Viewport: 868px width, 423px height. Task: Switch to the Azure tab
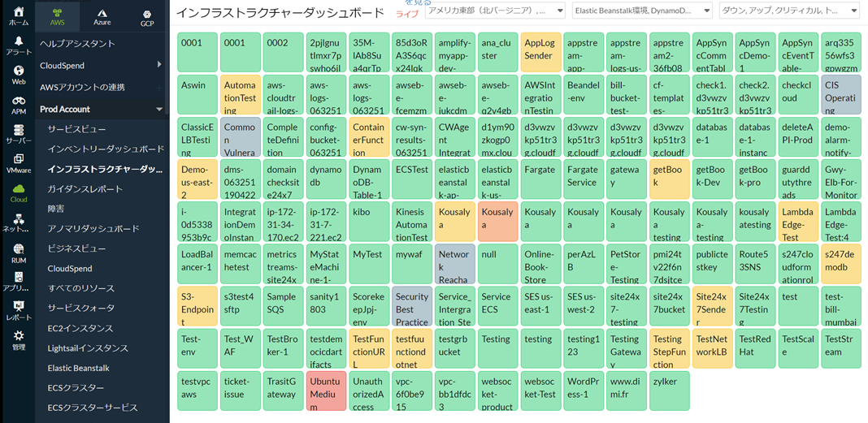click(x=102, y=16)
